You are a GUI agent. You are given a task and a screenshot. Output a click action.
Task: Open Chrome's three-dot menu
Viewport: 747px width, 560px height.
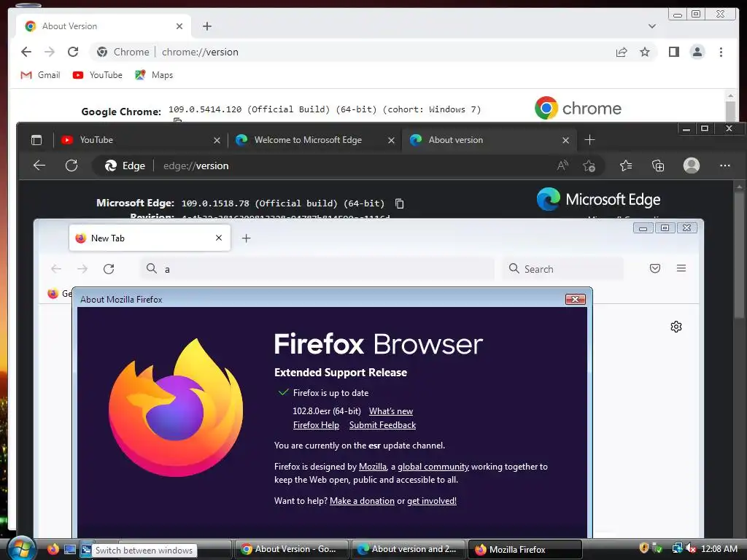pyautogui.click(x=721, y=52)
